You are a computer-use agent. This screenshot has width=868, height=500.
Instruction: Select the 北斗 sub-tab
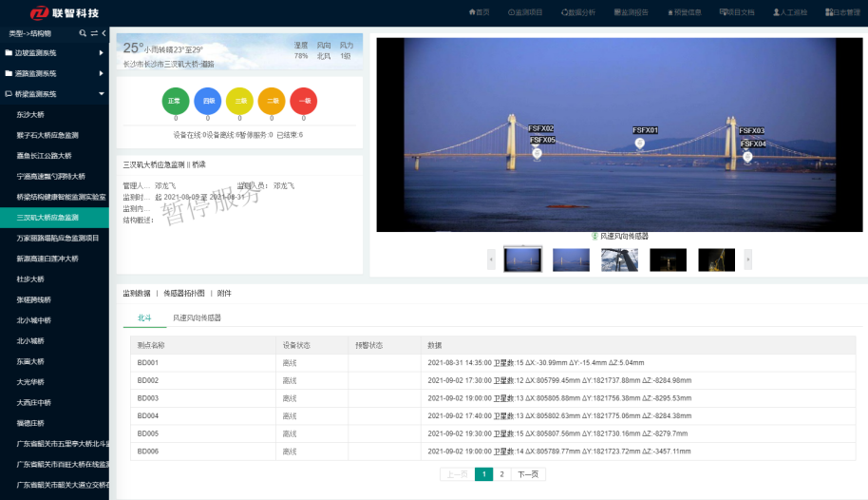click(x=144, y=317)
